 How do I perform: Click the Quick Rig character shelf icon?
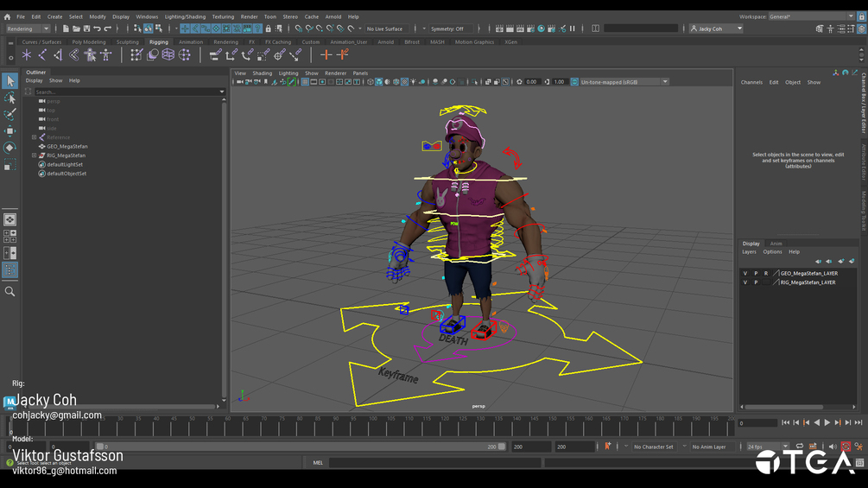(90, 54)
